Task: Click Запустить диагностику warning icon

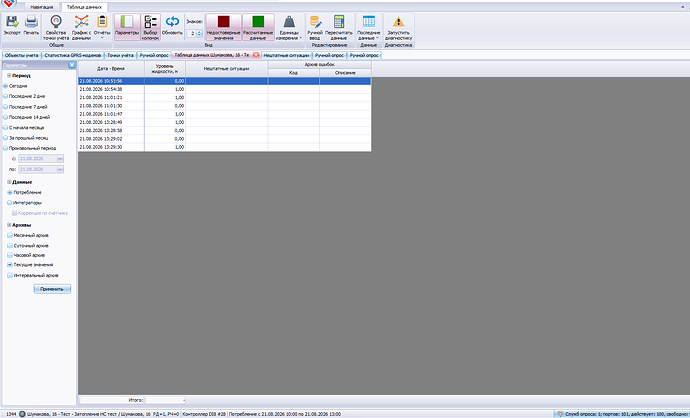Action: coord(398,22)
